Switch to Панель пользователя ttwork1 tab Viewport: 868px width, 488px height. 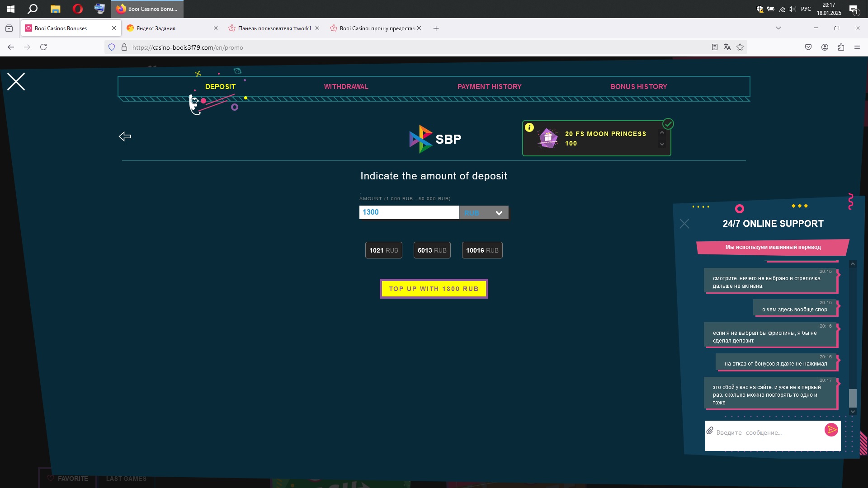pyautogui.click(x=274, y=28)
